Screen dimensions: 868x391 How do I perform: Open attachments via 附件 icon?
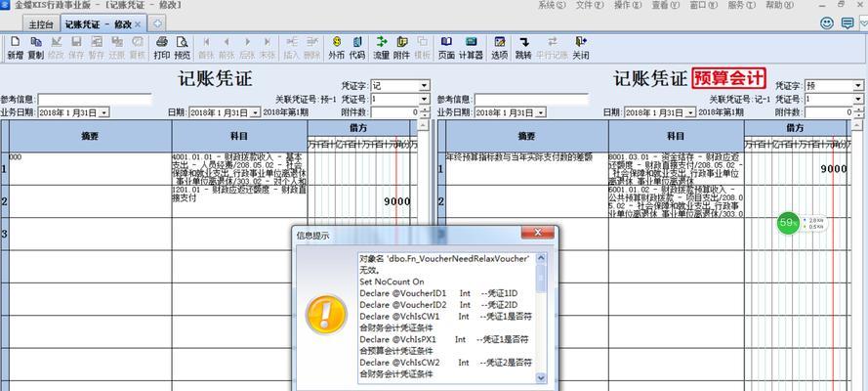click(x=402, y=48)
